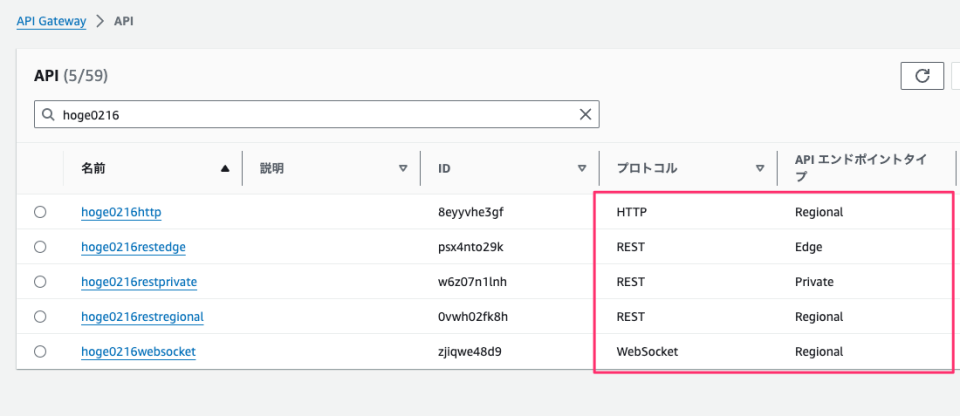Select radio button for hoge0216websocket
Viewport: 960px width, 416px height.
(40, 352)
